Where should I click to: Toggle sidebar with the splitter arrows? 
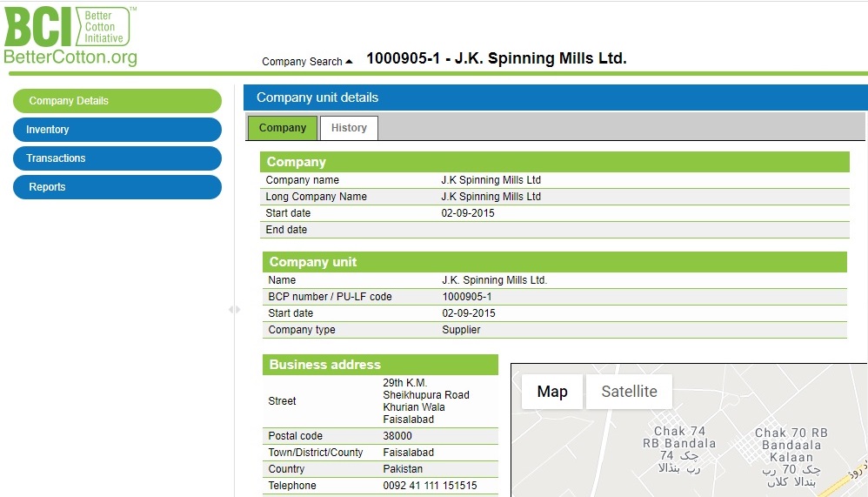235,310
